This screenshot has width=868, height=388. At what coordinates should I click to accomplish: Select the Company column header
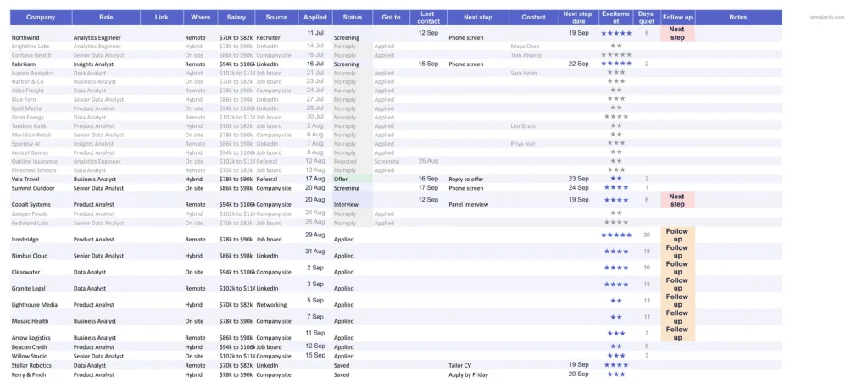(x=41, y=17)
